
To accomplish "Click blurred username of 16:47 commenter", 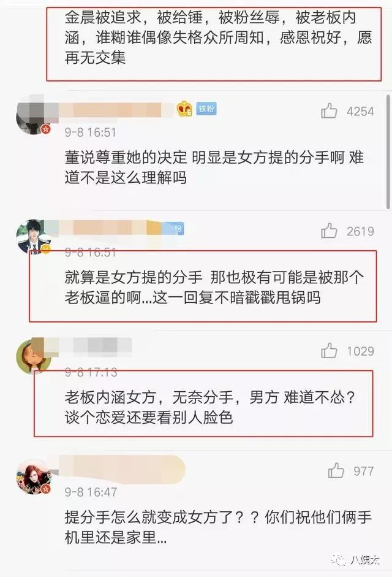I will coord(121,469).
